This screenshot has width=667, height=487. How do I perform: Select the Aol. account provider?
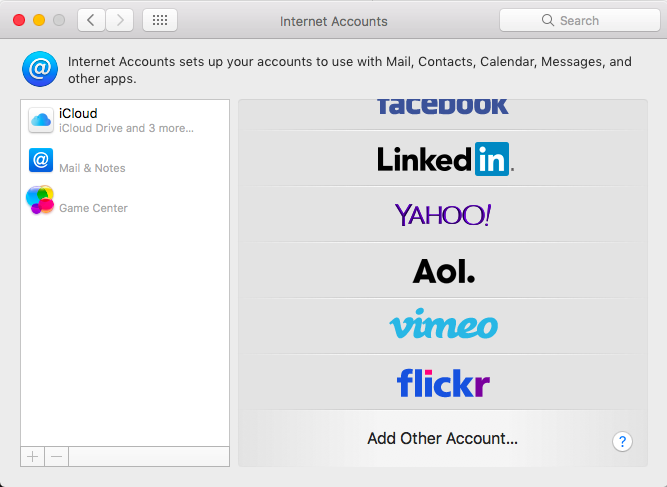(443, 271)
